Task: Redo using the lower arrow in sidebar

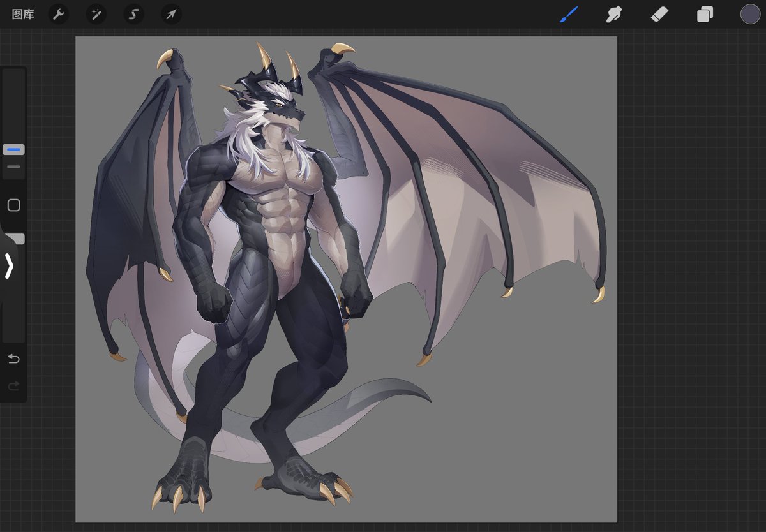Action: coord(13,386)
